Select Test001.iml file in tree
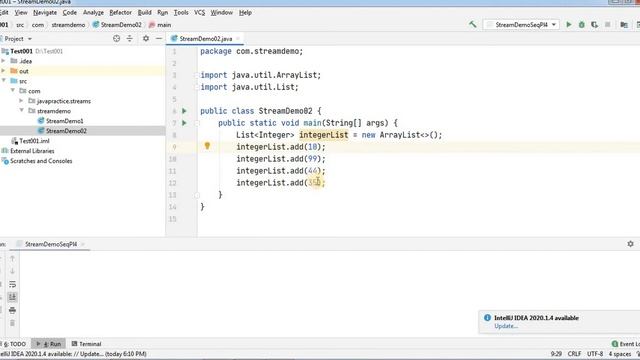Image resolution: width=640 pixels, height=360 pixels. (34, 141)
